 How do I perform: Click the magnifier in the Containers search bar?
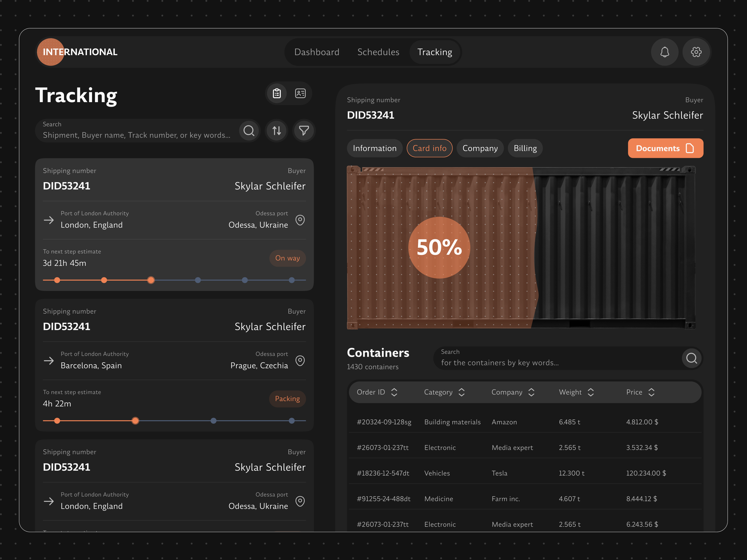[692, 358]
